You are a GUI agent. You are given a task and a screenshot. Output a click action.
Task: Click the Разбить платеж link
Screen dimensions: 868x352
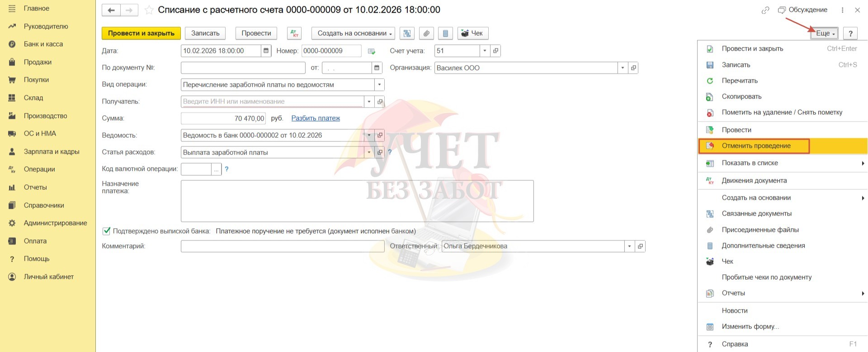(x=316, y=118)
